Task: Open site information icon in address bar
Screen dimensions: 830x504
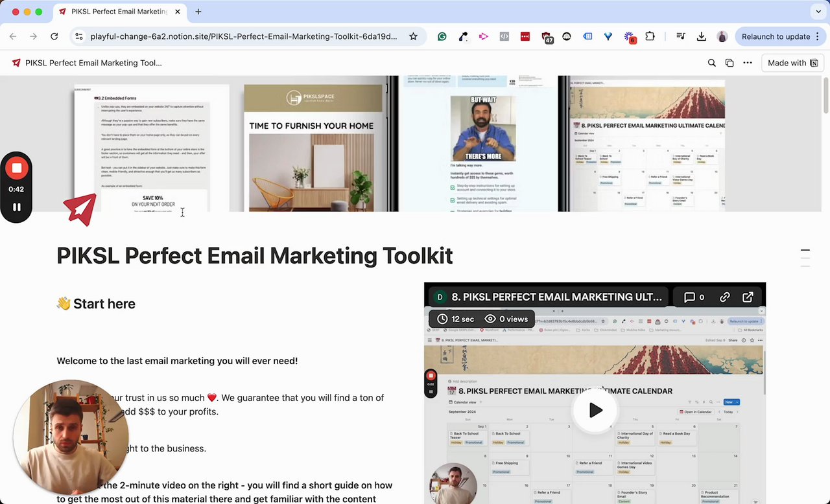Action: coord(78,37)
